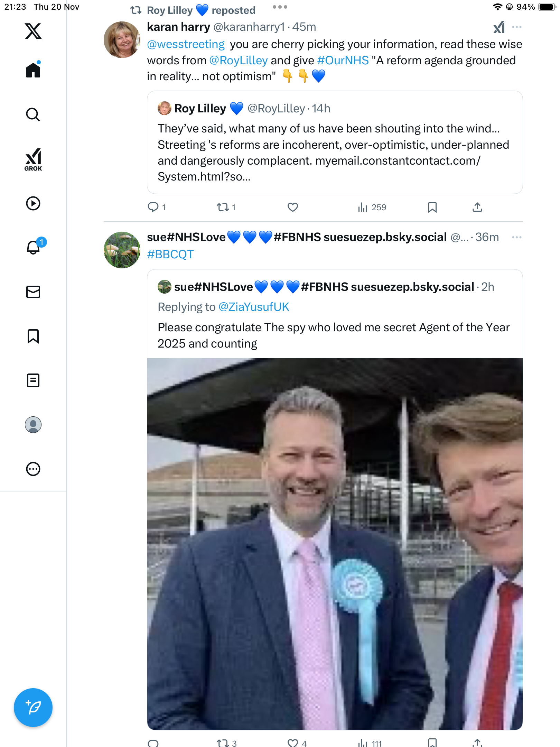
Task: Open sidebar Bookmarks page
Action: point(33,336)
